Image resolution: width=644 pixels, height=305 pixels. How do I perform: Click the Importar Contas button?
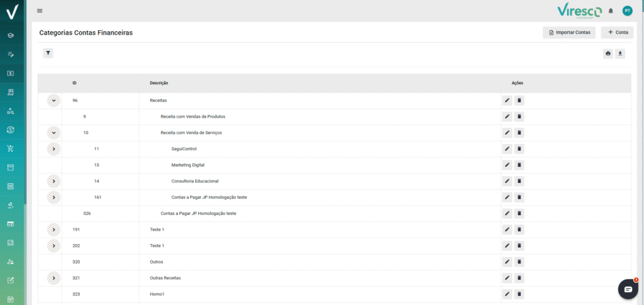[x=569, y=32]
